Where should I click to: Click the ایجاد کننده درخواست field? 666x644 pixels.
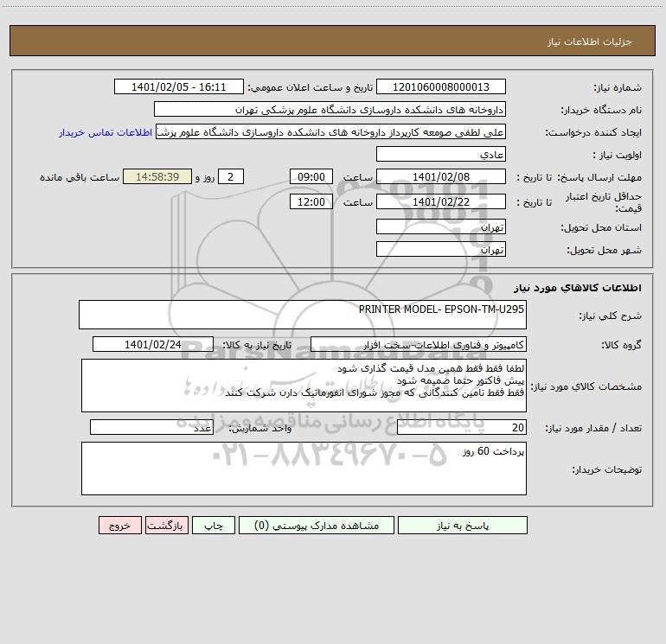click(x=330, y=131)
